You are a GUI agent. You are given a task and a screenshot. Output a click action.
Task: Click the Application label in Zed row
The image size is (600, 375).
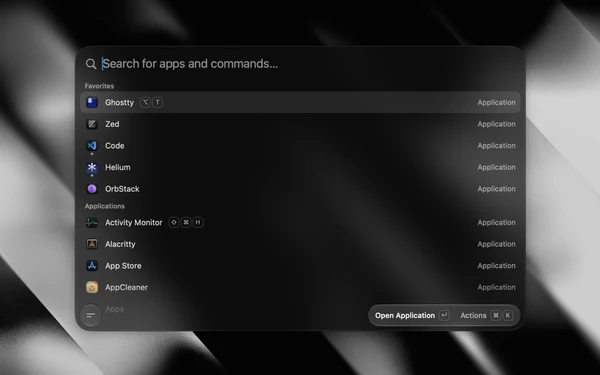tap(496, 124)
